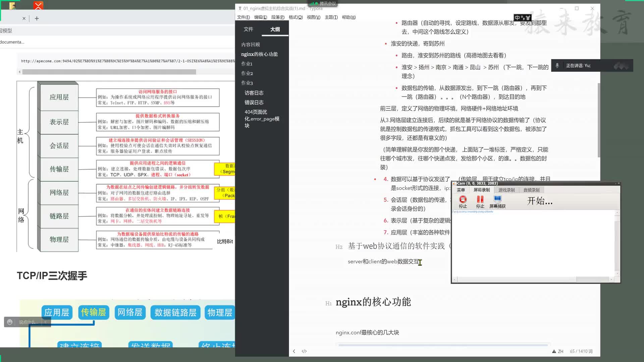The width and height of the screenshot is (644, 362).
Task: Select the 音频录制 tab in oCam
Action: tap(532, 190)
